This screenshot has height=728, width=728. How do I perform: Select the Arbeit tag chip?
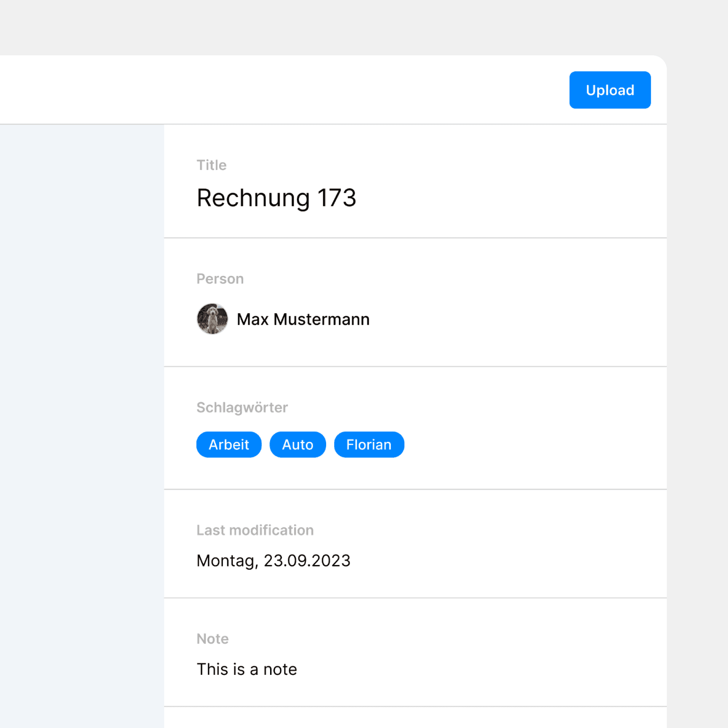[229, 445]
